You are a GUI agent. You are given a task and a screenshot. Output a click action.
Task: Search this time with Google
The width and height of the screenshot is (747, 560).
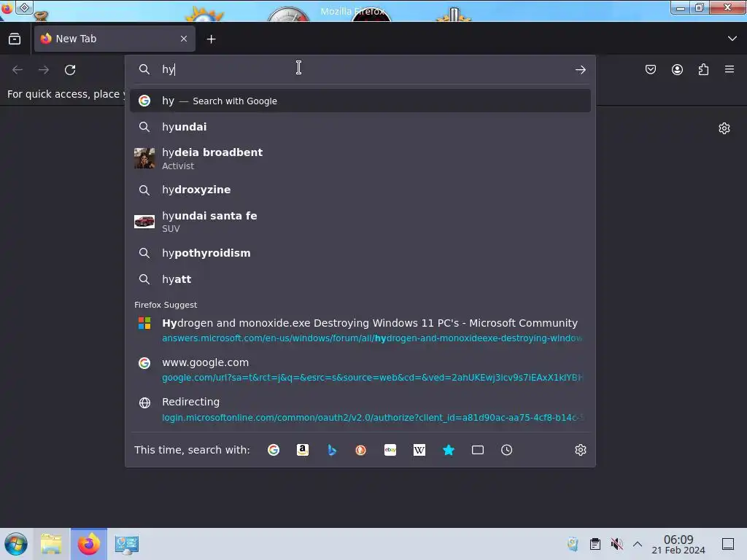[x=274, y=450]
